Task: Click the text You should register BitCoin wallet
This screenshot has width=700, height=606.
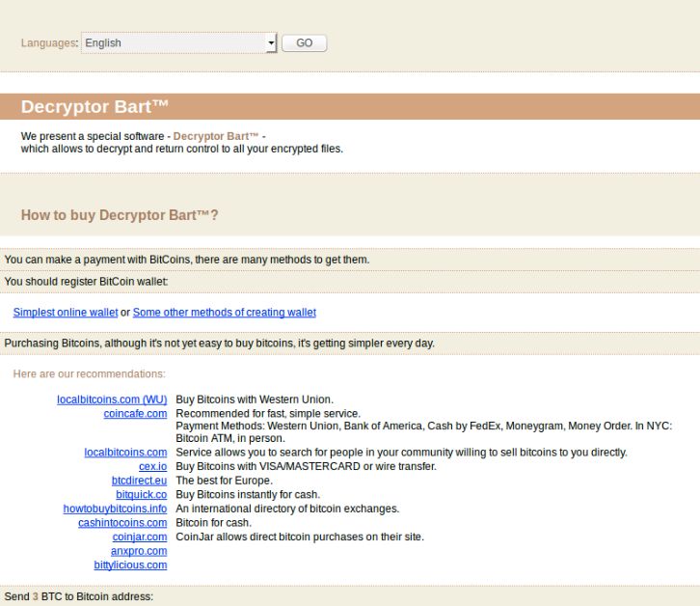Action: coord(86,282)
